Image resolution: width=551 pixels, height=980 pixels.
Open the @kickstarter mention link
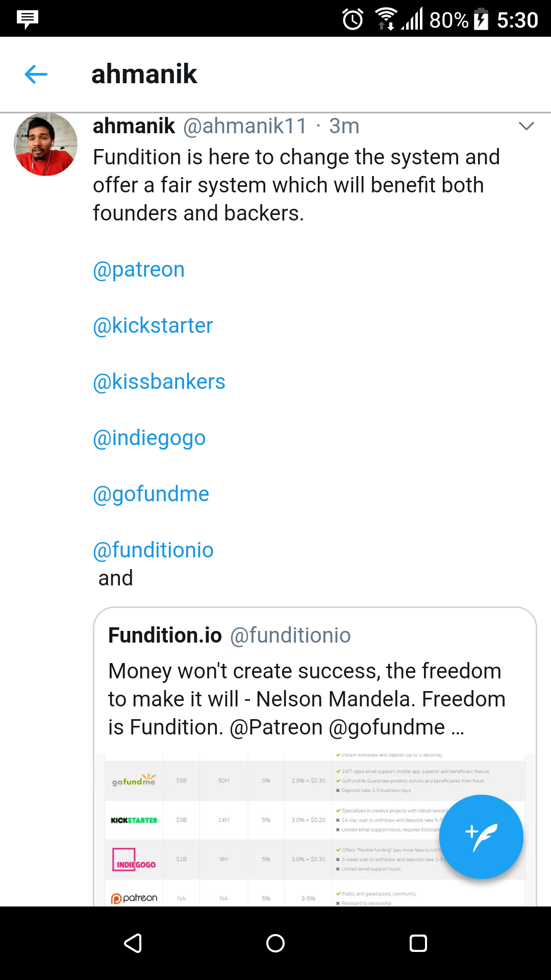coord(153,326)
